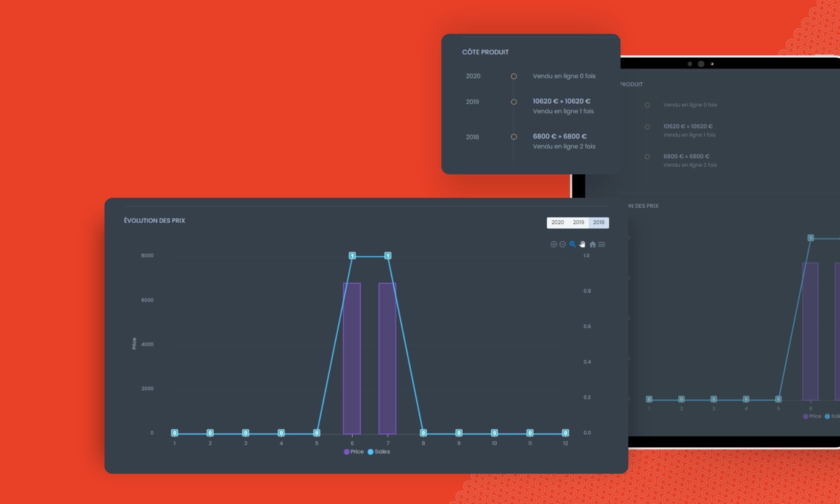This screenshot has width=840, height=504.
Task: Click the zoom in icon on the chart
Action: coord(554,244)
